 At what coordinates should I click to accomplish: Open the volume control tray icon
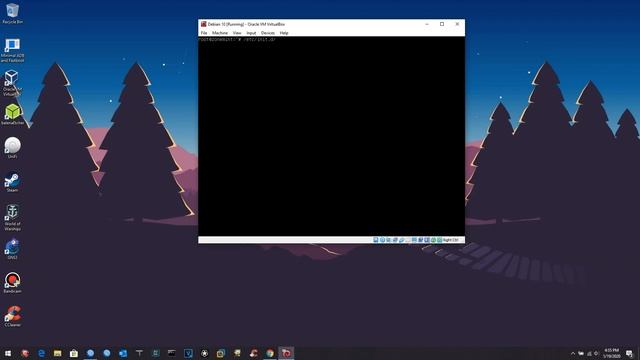click(x=596, y=353)
